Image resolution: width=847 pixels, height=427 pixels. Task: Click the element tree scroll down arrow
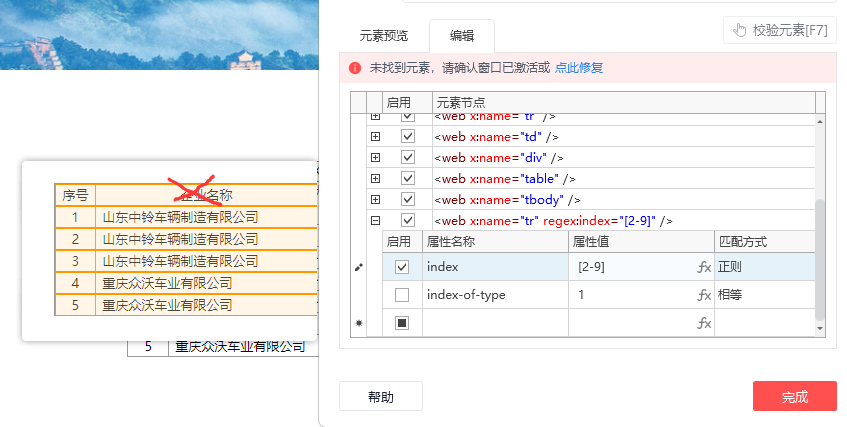point(820,328)
